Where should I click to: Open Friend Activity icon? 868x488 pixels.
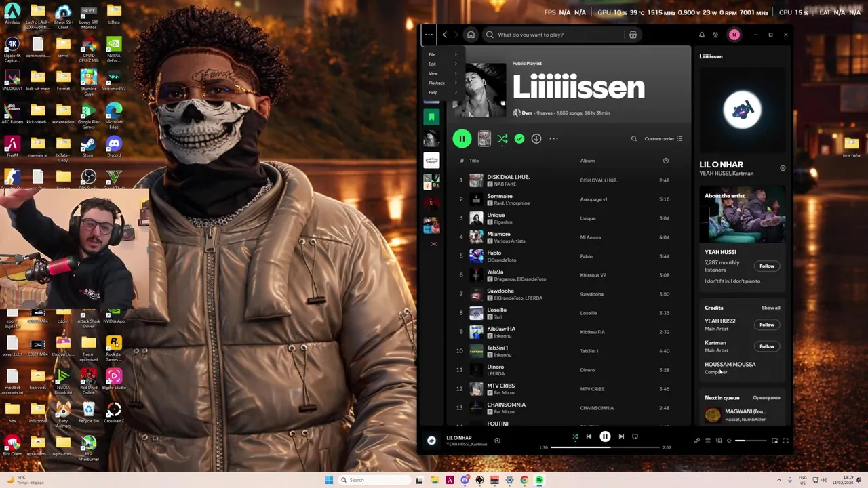[x=715, y=35]
